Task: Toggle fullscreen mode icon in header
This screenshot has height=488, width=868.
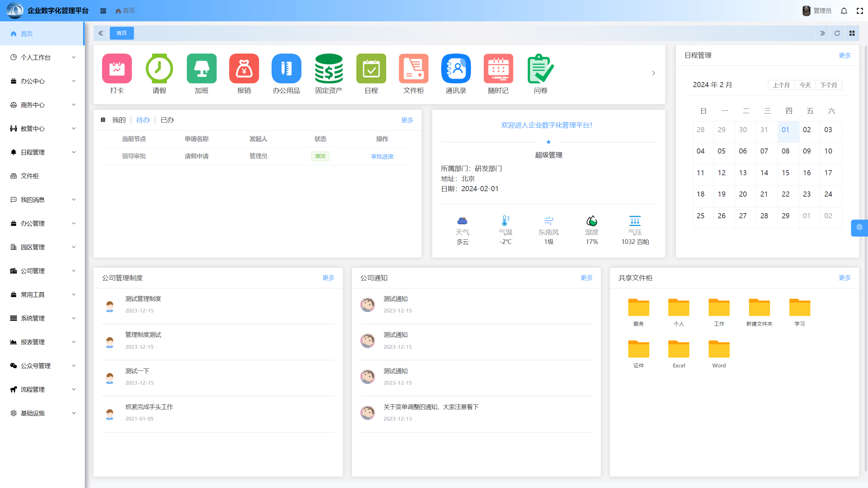Action: pyautogui.click(x=860, y=11)
